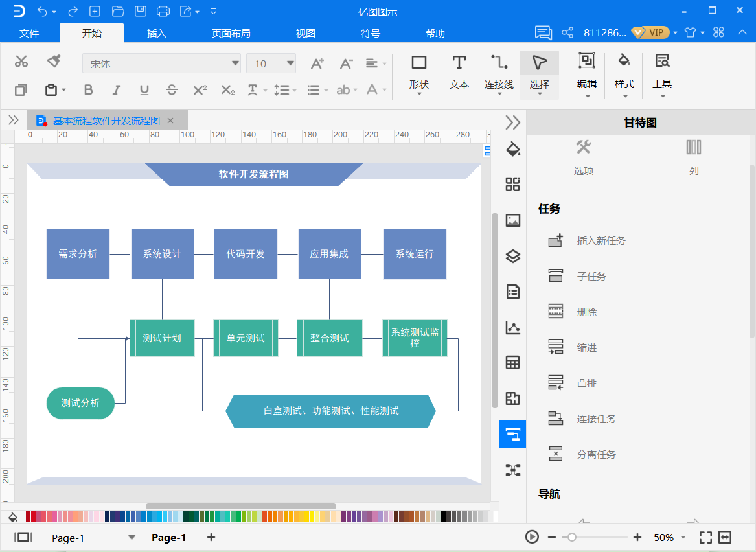
Task: Click the fit-to-page fullscreen icon
Action: pyautogui.click(x=705, y=537)
